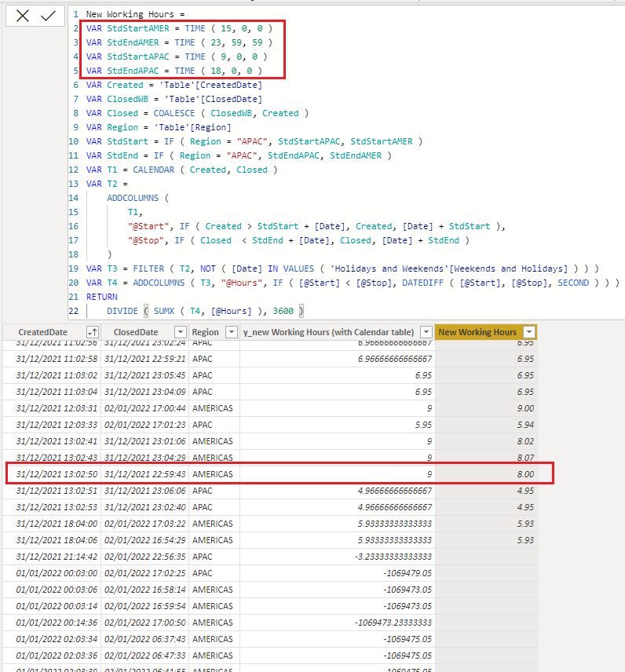
Task: Select cell 02/01/2022 06:37:43 in ClosedDate
Action: (145, 639)
